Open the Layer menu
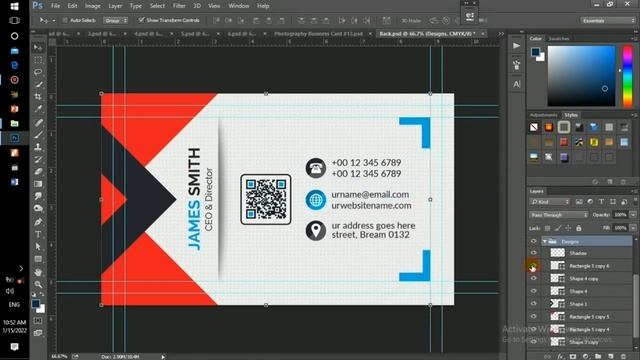Screen dimensions: 640x360 click(x=115, y=6)
